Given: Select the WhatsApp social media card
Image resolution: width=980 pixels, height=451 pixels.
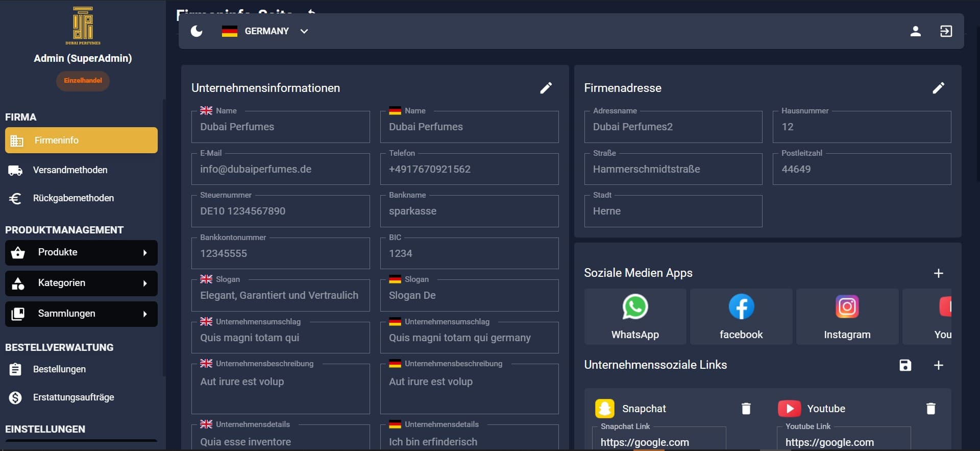Looking at the screenshot, I should tap(635, 317).
